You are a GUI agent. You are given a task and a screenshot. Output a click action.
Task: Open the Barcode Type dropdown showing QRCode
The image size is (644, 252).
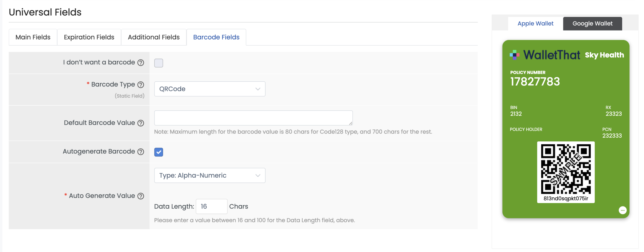point(210,89)
